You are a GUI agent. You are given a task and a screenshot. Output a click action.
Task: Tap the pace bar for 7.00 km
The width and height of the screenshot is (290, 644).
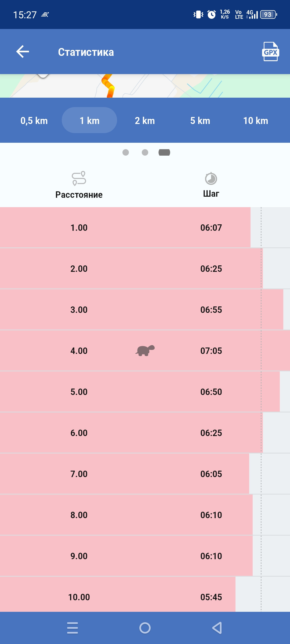click(125, 474)
